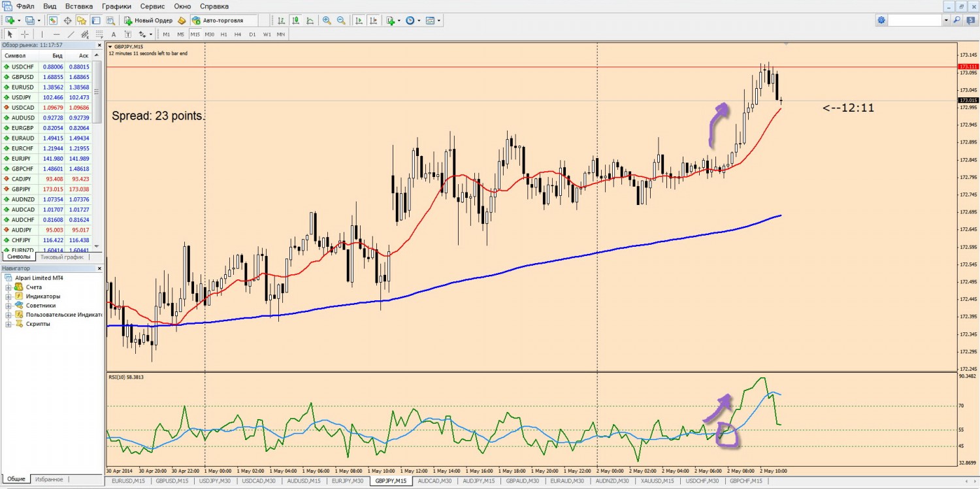980x489 pixels.
Task: Select the text label T tool
Action: click(128, 34)
